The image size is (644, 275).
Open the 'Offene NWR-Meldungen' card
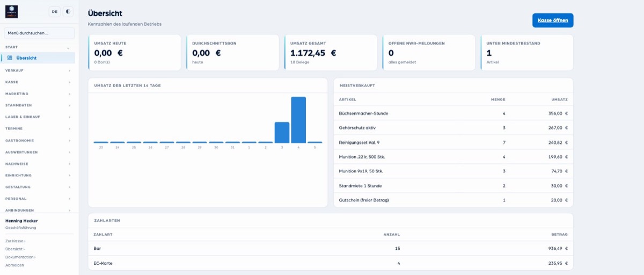point(429,53)
